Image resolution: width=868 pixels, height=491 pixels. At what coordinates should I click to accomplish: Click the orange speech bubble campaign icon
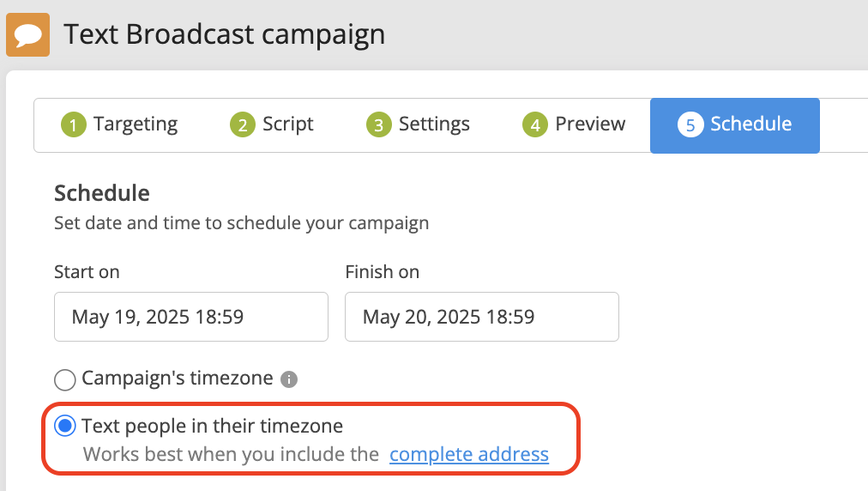(x=27, y=35)
